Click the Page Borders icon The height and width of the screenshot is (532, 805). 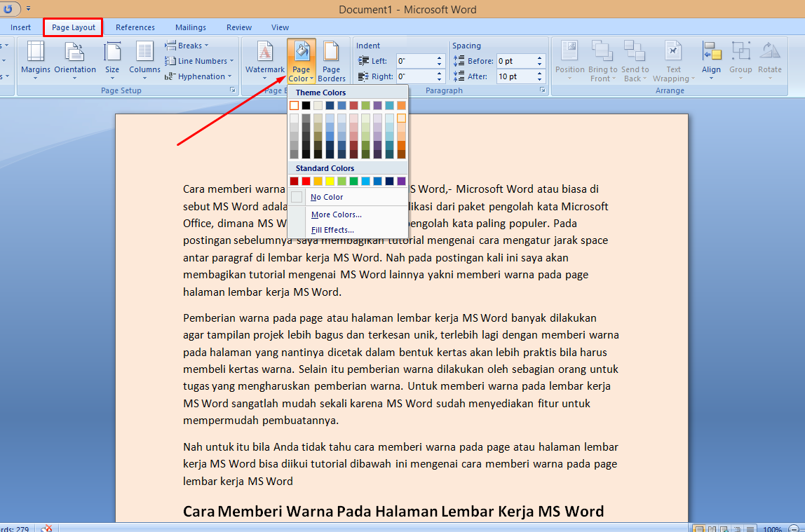(x=331, y=52)
